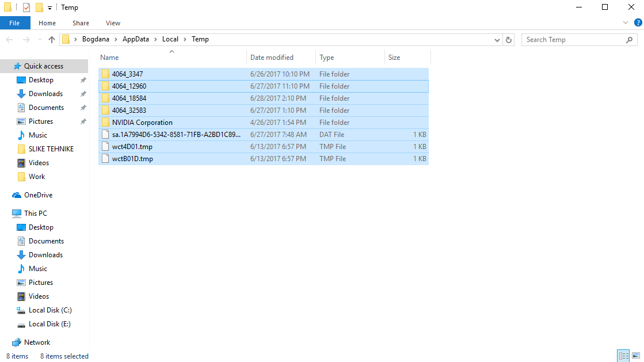Open the Help question mark icon
Viewport: 644px width, 362px height.
click(x=638, y=22)
